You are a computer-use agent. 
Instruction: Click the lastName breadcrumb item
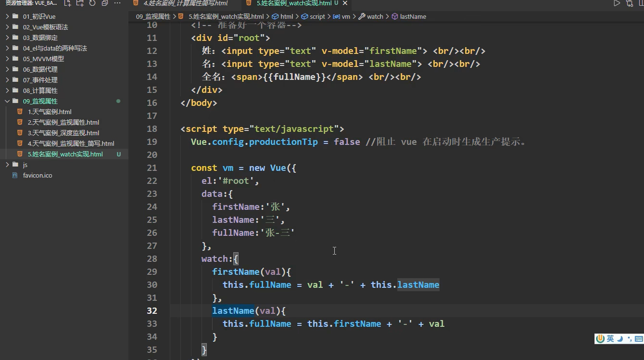409,16
